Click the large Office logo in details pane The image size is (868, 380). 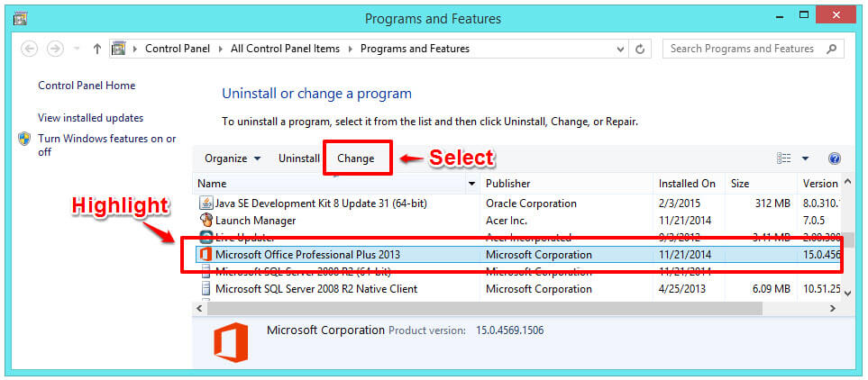230,343
